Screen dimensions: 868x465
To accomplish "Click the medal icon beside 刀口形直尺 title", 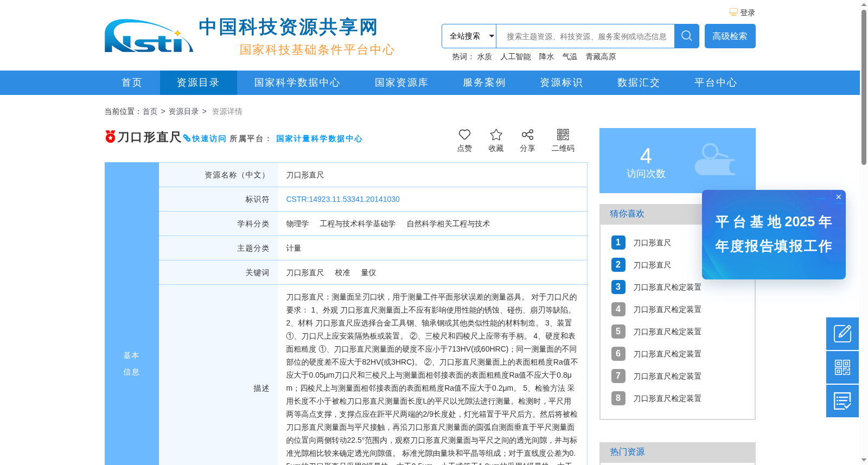I will (x=110, y=136).
